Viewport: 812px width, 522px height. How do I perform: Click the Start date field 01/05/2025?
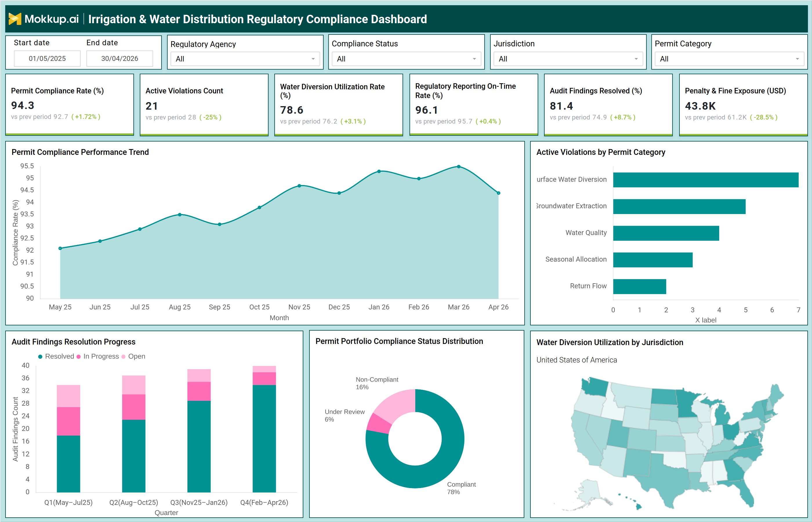pyautogui.click(x=47, y=59)
